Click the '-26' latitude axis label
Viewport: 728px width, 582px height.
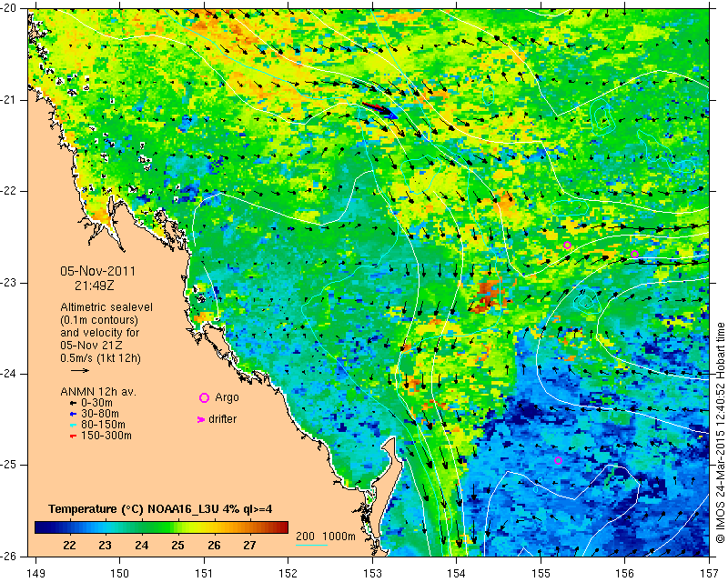tap(9, 557)
